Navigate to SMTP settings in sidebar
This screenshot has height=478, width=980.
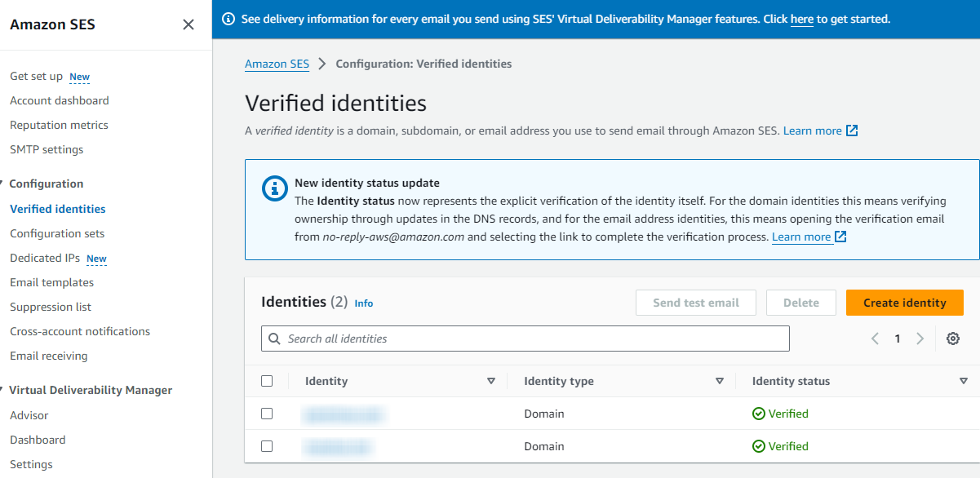click(x=47, y=149)
